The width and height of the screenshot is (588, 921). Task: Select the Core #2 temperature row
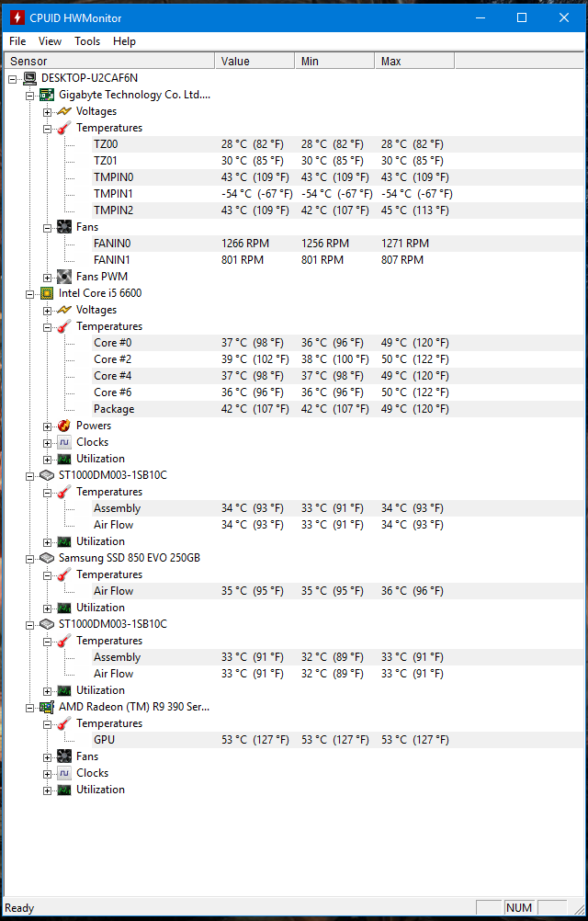coord(337,358)
